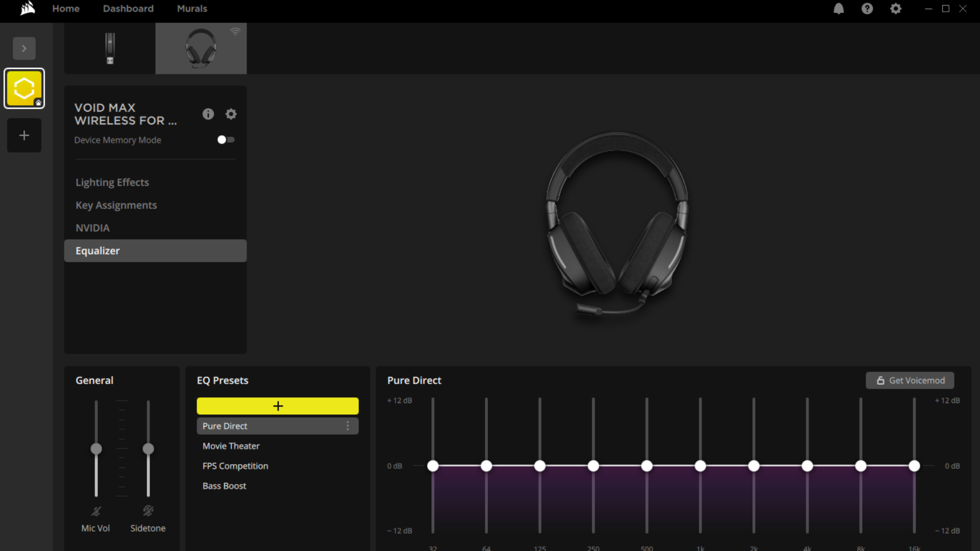Click the help question mark icon
The width and height of the screenshot is (980, 551).
pos(867,9)
